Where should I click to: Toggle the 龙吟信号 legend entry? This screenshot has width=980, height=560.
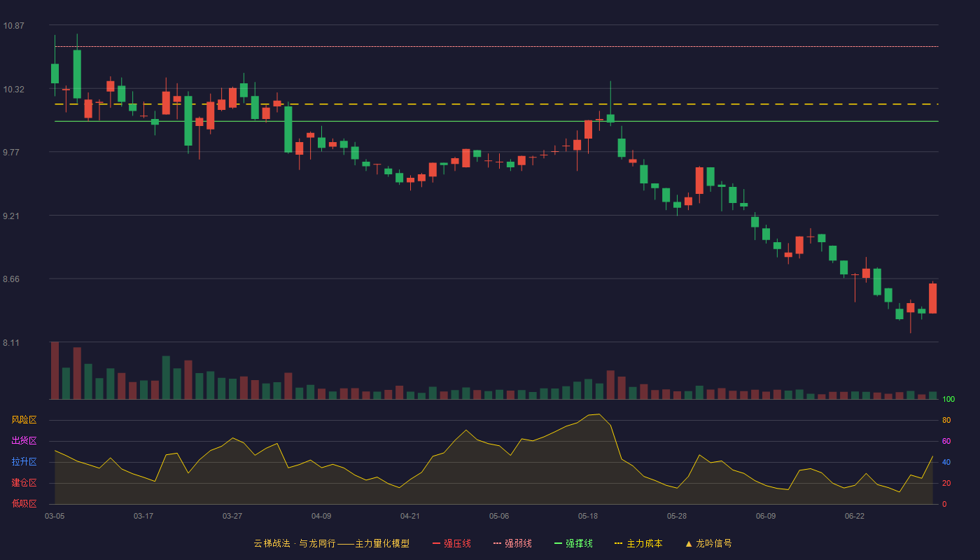tap(708, 543)
